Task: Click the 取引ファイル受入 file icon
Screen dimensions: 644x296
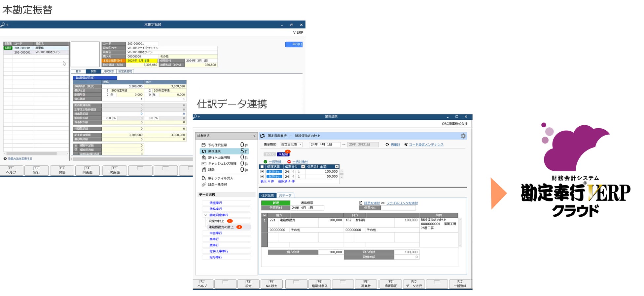Action: coord(204,178)
